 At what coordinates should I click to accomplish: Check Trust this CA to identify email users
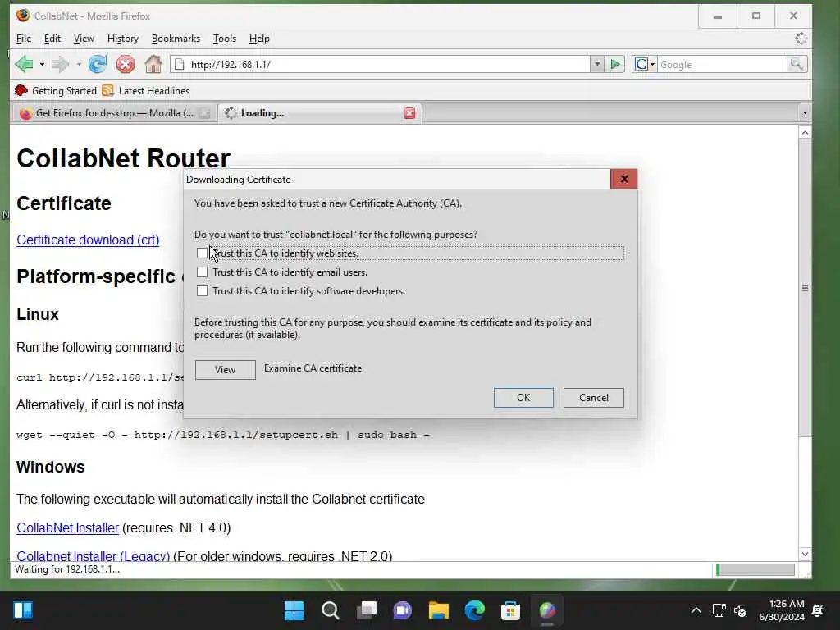tap(202, 272)
